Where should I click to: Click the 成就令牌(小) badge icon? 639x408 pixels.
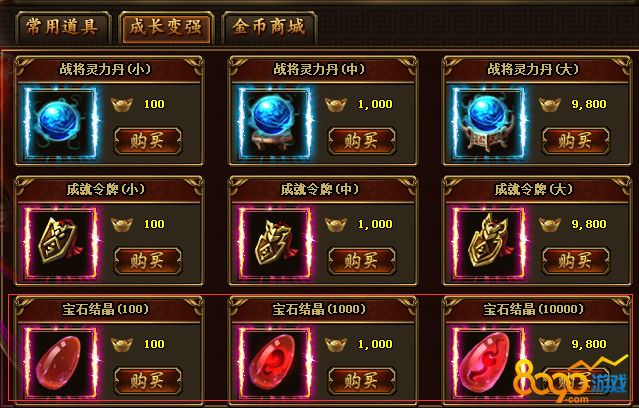click(x=61, y=243)
